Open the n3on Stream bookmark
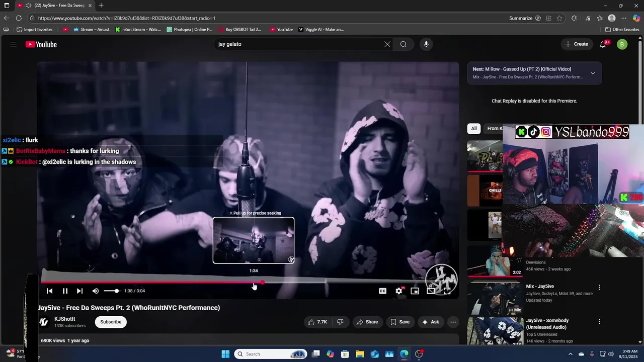Screen dimensions: 644x362 pos(138,30)
